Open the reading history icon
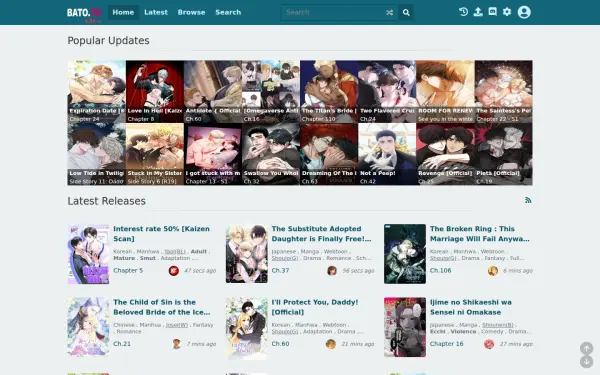 point(463,12)
